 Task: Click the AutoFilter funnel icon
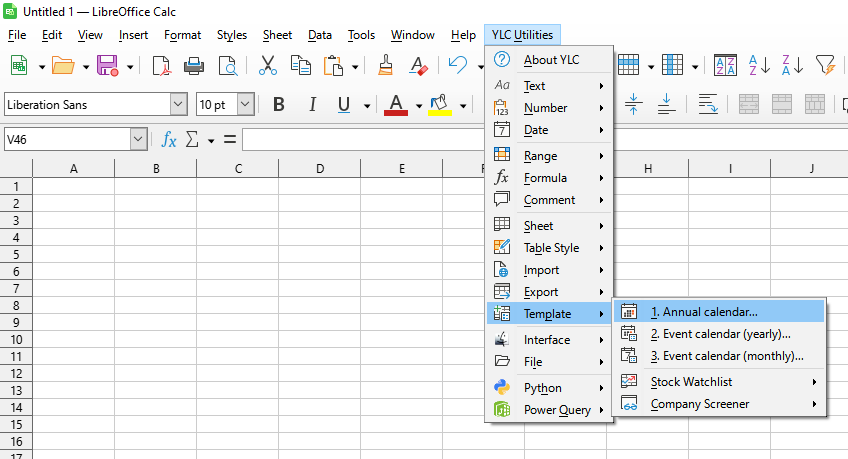coord(825,65)
